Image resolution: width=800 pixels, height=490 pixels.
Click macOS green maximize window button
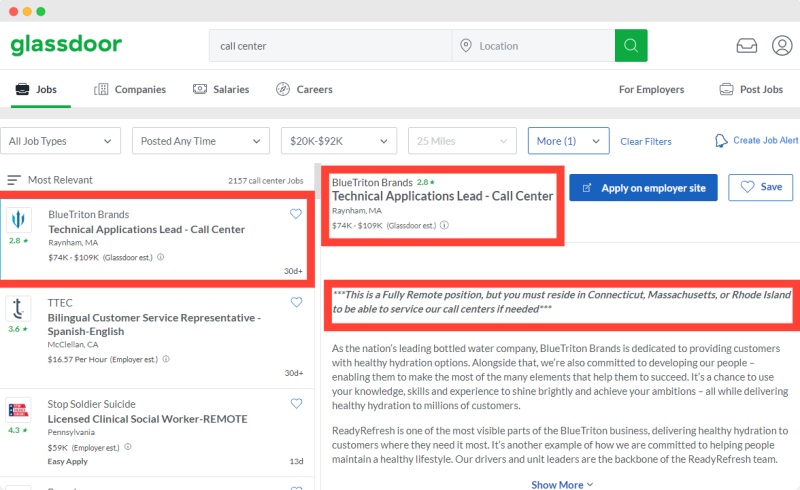tap(41, 11)
